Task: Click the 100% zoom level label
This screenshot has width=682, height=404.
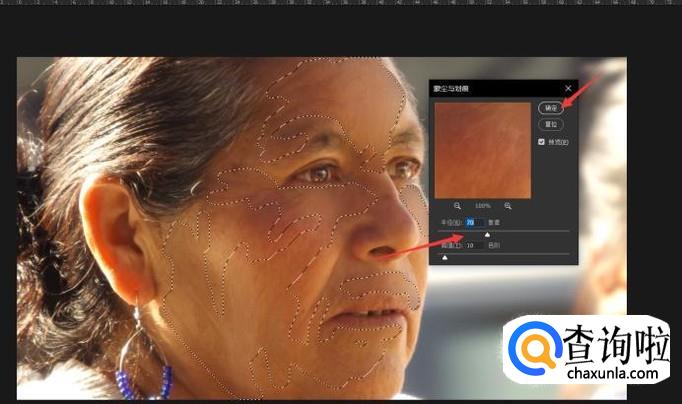Action: point(482,205)
